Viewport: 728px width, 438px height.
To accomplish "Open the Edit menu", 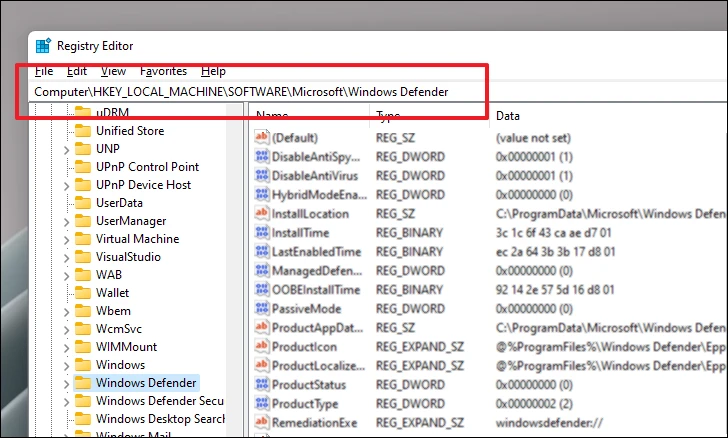I will pyautogui.click(x=77, y=71).
